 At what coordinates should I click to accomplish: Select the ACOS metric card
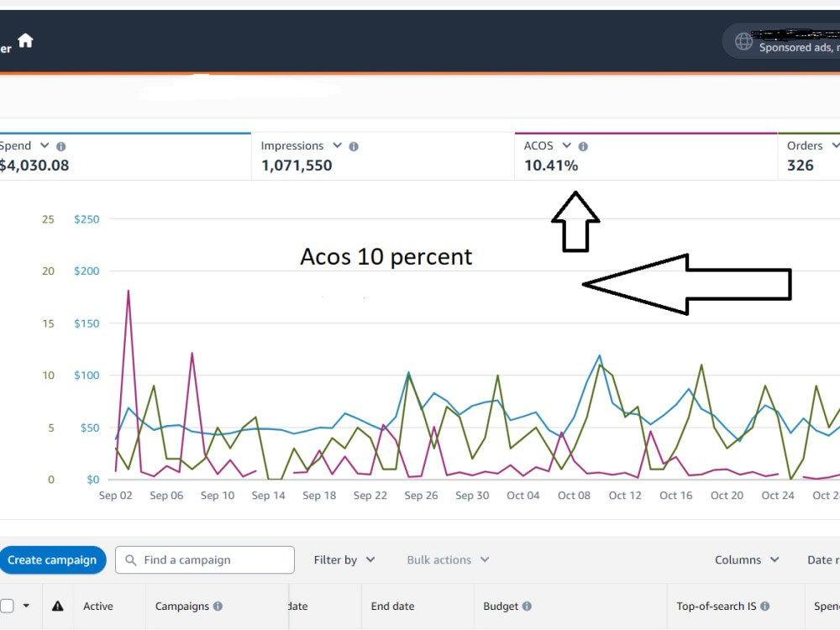click(646, 156)
